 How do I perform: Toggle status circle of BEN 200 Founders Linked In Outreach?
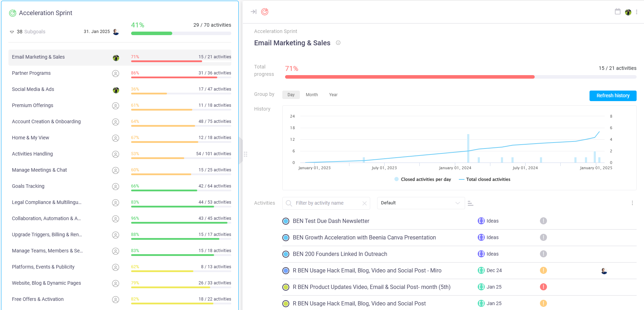(286, 254)
